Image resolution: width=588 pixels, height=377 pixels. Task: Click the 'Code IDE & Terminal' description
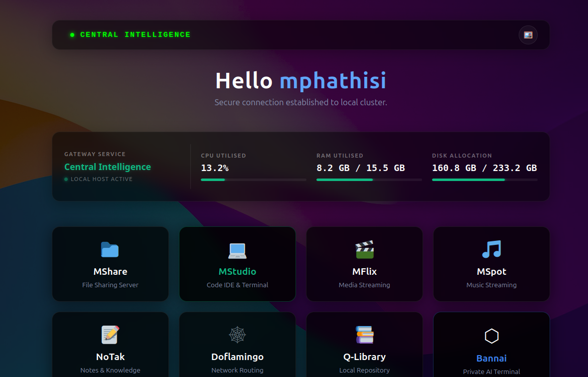[237, 285]
